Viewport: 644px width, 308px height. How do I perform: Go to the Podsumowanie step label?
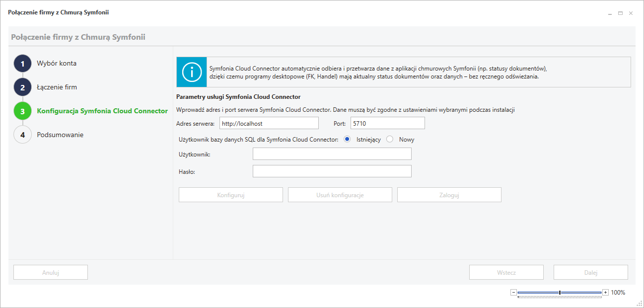pyautogui.click(x=60, y=135)
